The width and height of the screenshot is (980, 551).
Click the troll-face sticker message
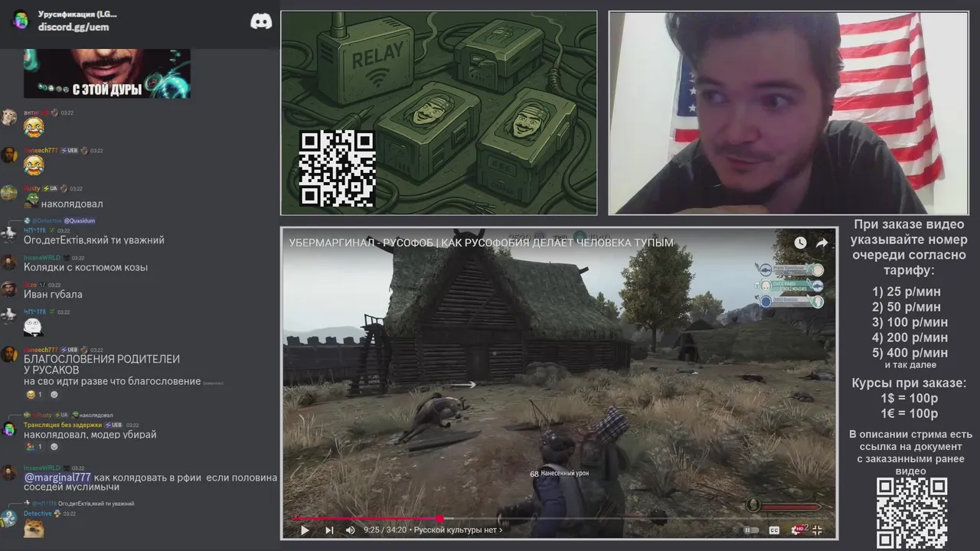coord(33,328)
